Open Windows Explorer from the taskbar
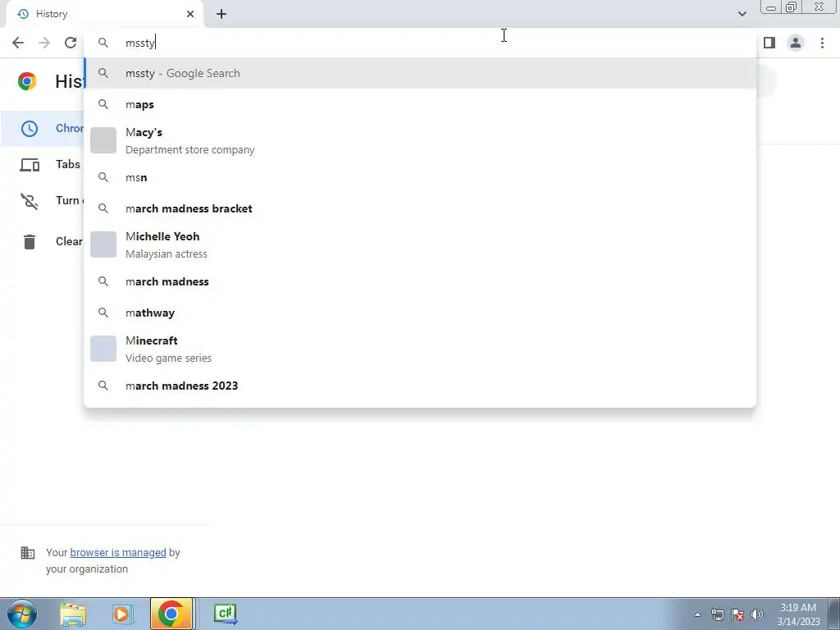840x630 pixels. 73,614
